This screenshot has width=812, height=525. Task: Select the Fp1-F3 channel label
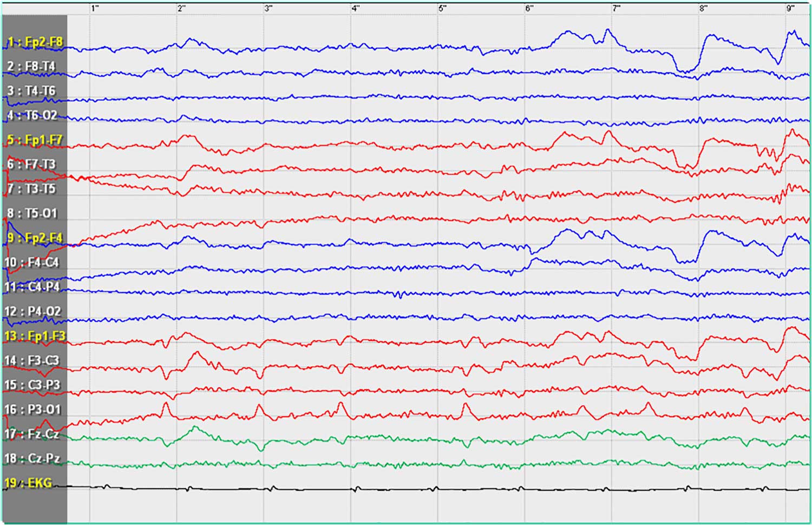click(35, 336)
